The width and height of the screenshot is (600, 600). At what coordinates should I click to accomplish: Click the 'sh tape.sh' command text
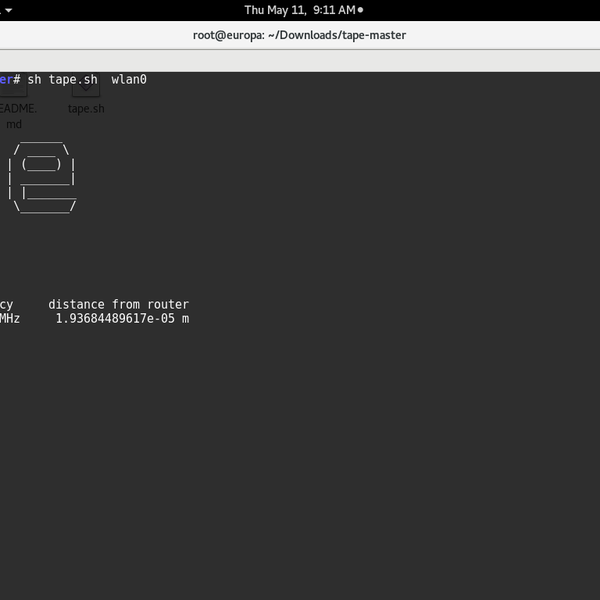point(62,79)
